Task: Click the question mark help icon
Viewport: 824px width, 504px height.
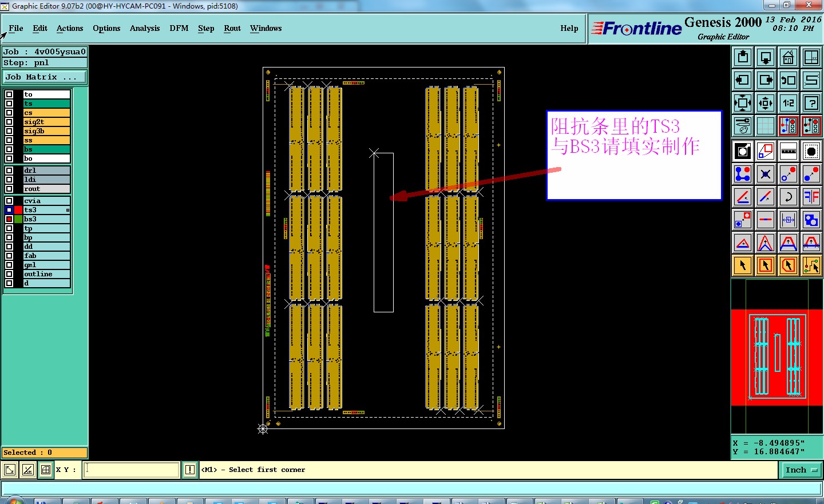Action: 811,103
